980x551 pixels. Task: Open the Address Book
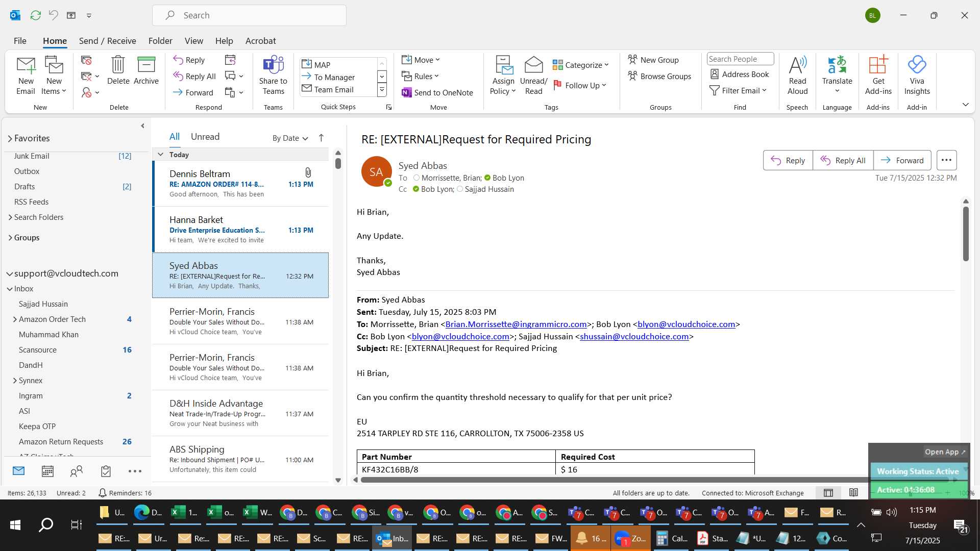click(740, 74)
